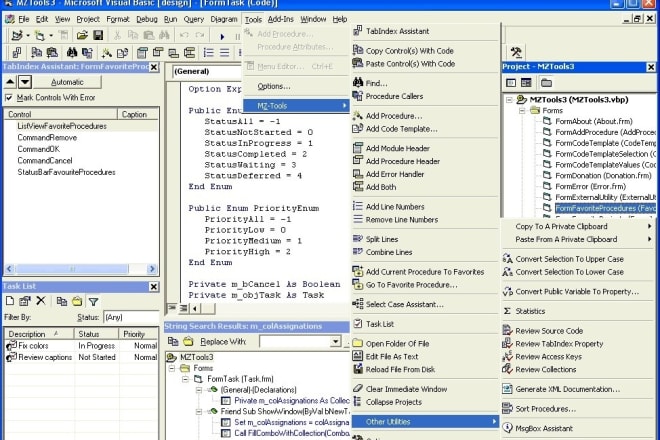This screenshot has width=660, height=440.
Task: Click the horizontal scrollbar in TabIndex control list
Action: coord(80,269)
